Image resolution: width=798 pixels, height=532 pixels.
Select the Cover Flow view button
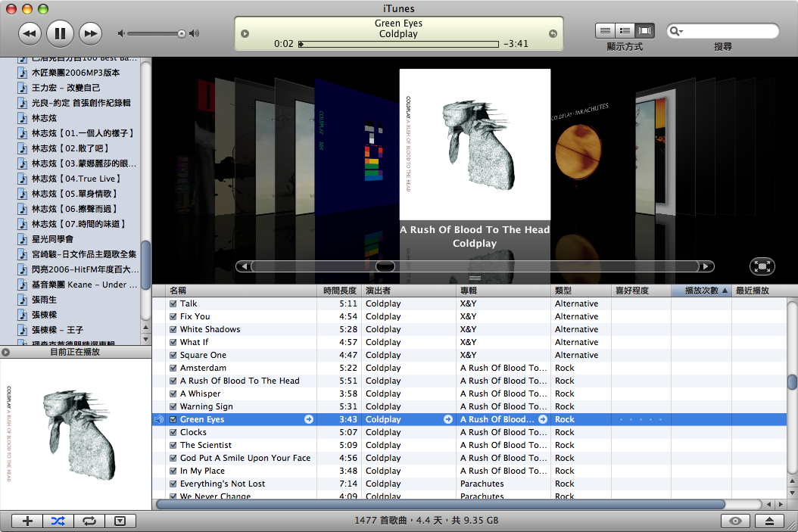click(644, 31)
